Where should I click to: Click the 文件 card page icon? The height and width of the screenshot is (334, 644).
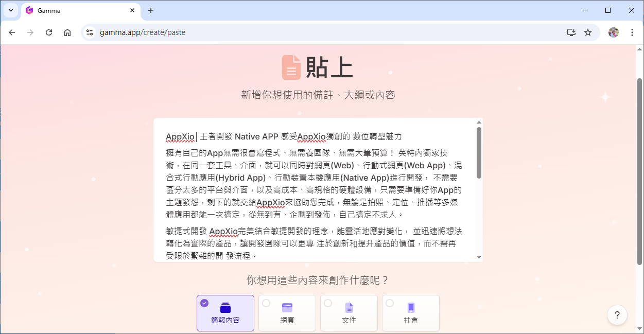click(349, 308)
